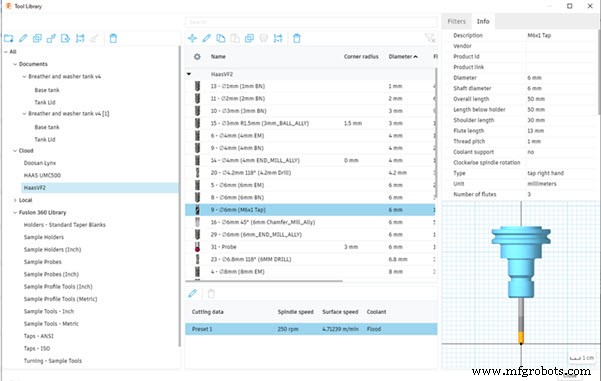Screen dimensions: 601x381
Task: Click the greyed delete preset icon beside cutting data pencil
Action: pos(211,294)
